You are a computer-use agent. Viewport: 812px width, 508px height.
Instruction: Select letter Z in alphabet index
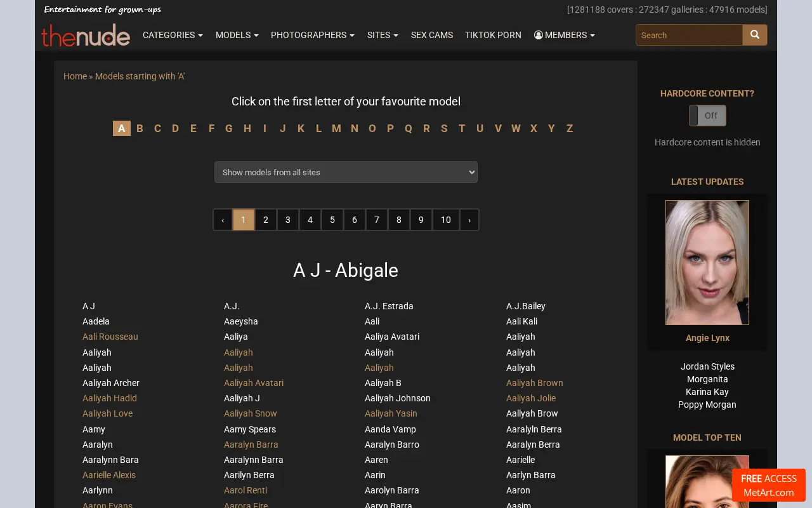(570, 128)
